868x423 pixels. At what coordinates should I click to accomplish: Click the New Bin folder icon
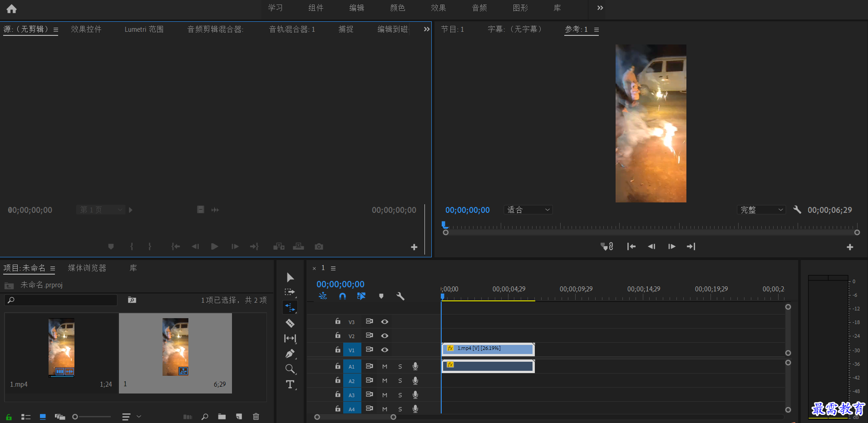(222, 416)
